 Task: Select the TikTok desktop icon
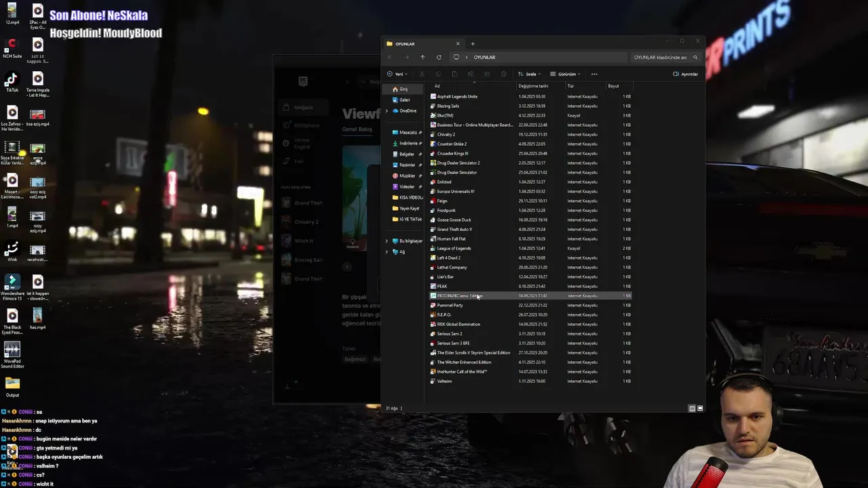(12, 82)
